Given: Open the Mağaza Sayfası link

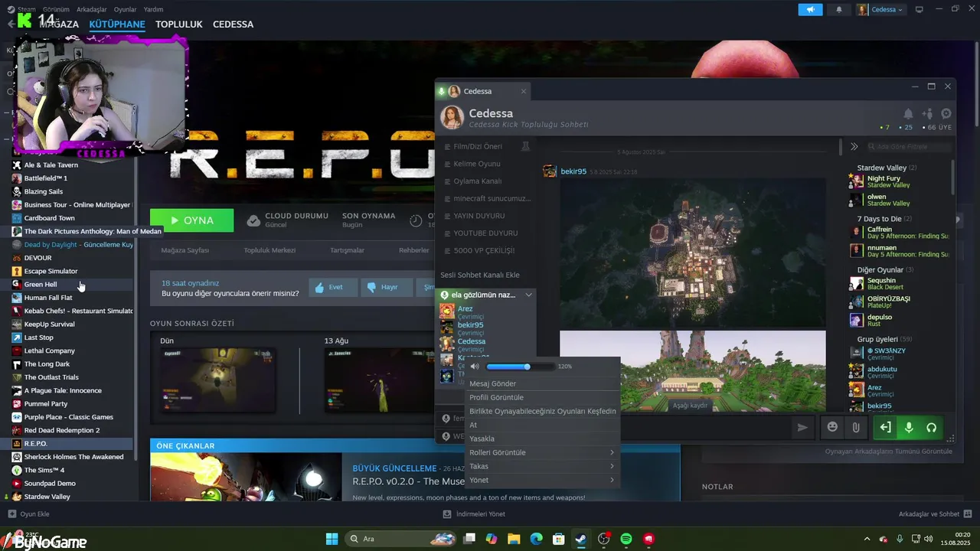Looking at the screenshot, I should 185,250.
